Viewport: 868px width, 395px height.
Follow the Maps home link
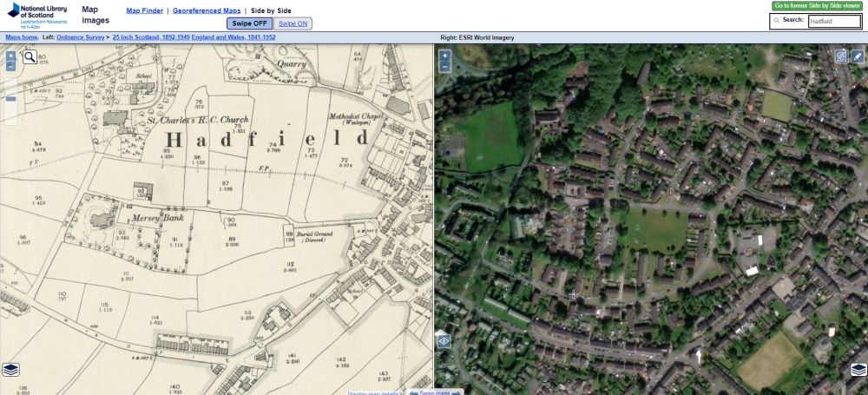coord(22,38)
